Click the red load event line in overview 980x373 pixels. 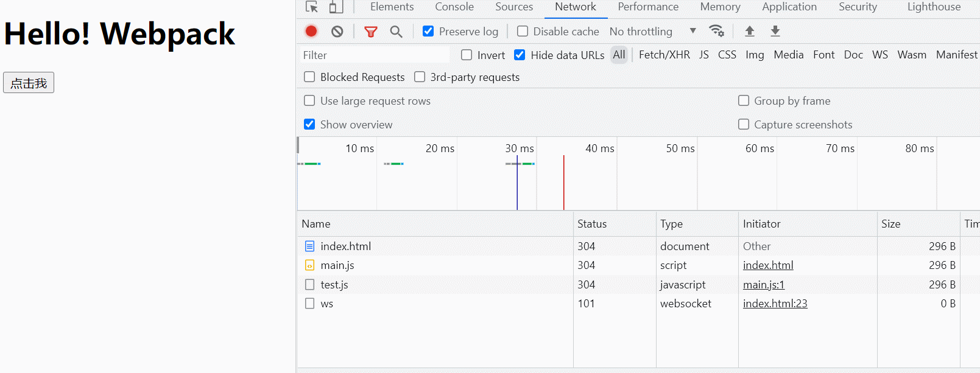(x=564, y=183)
